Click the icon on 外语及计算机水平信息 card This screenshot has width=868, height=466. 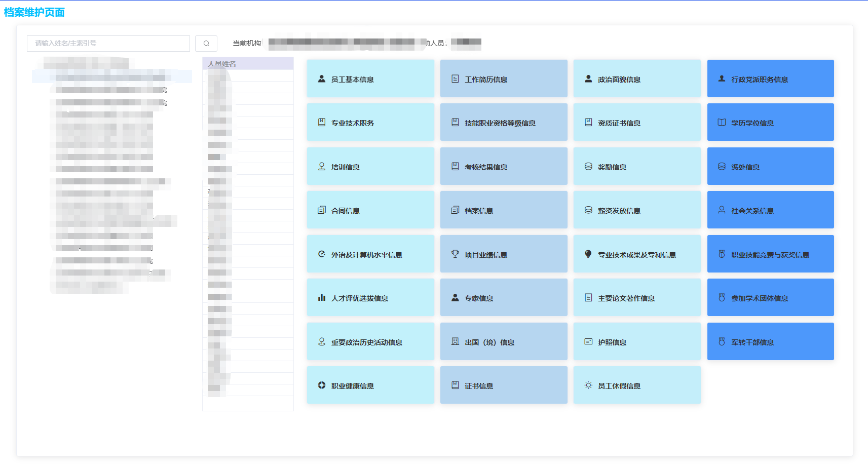321,254
